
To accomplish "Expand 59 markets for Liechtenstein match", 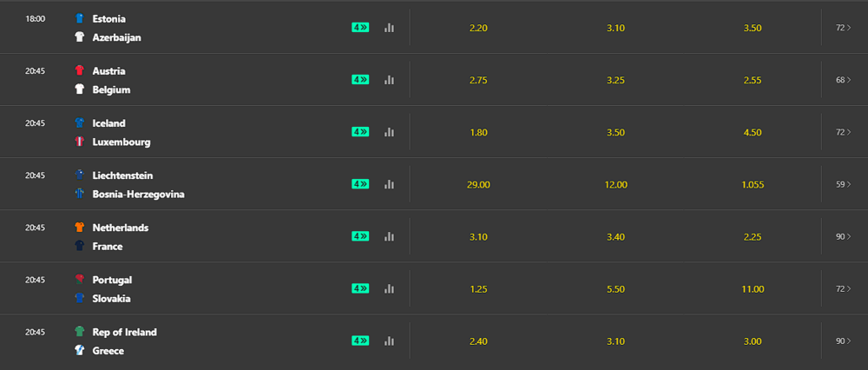I will (x=843, y=184).
